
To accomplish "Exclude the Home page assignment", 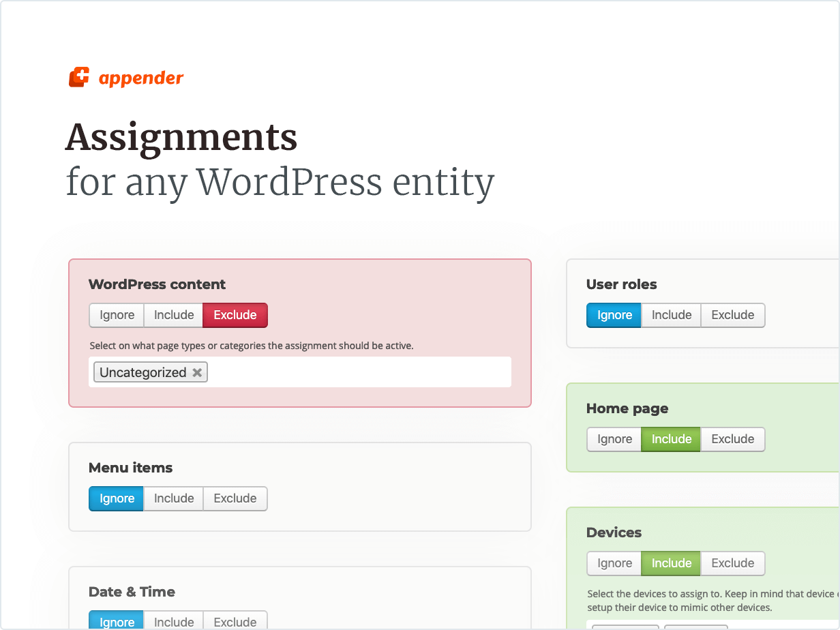I will [732, 439].
